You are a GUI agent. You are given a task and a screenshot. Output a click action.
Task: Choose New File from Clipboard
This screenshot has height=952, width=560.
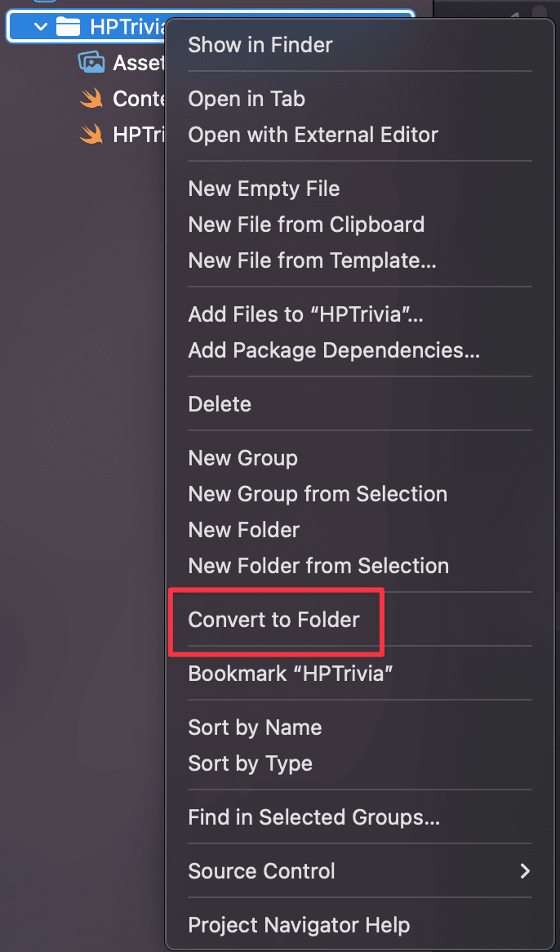click(306, 225)
